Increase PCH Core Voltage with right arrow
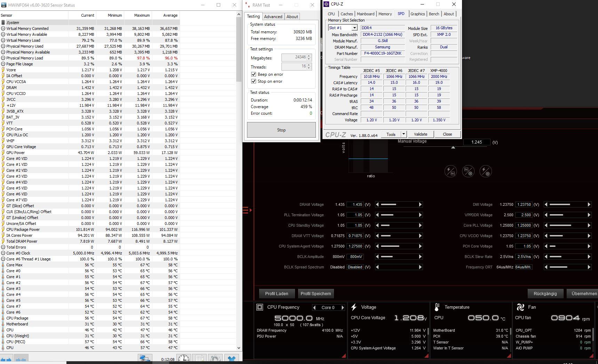 pos(589,246)
